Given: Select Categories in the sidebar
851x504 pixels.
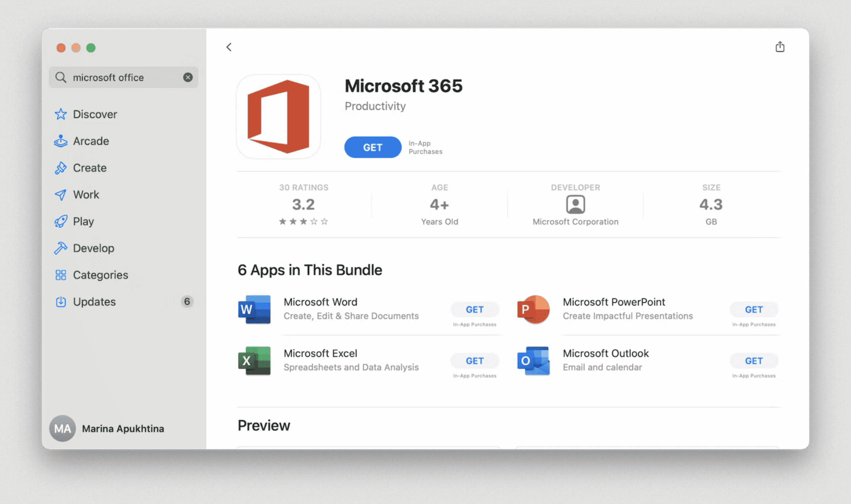Looking at the screenshot, I should [x=100, y=275].
